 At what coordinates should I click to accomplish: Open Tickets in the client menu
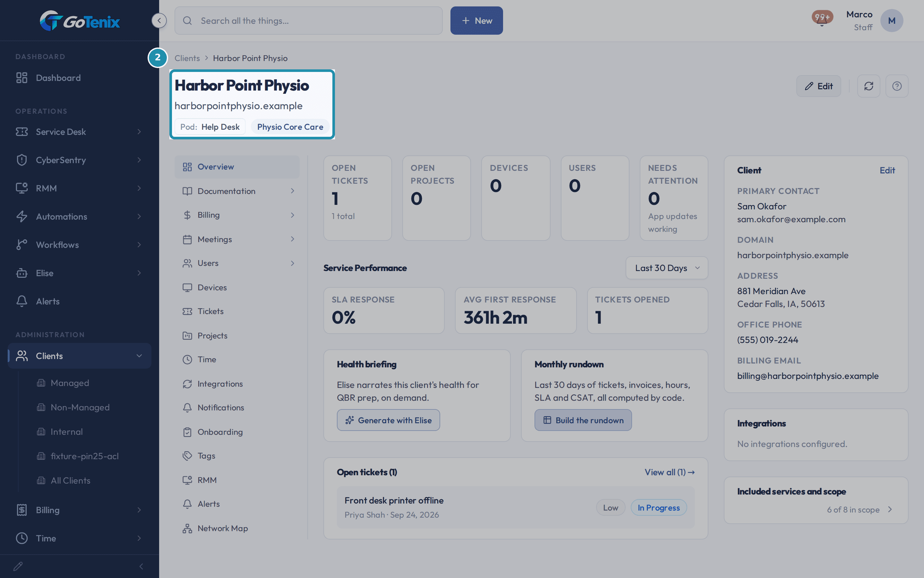click(x=237, y=311)
